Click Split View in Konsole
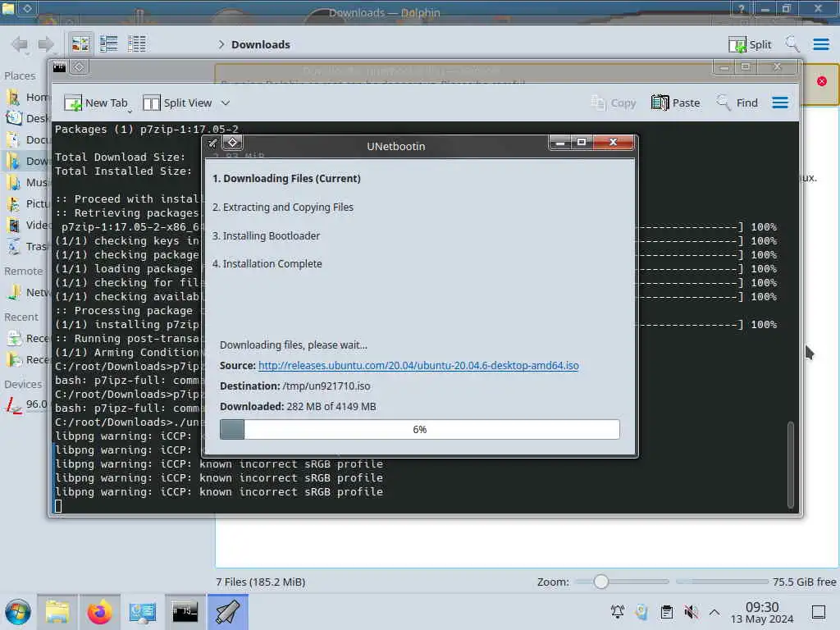 178,103
